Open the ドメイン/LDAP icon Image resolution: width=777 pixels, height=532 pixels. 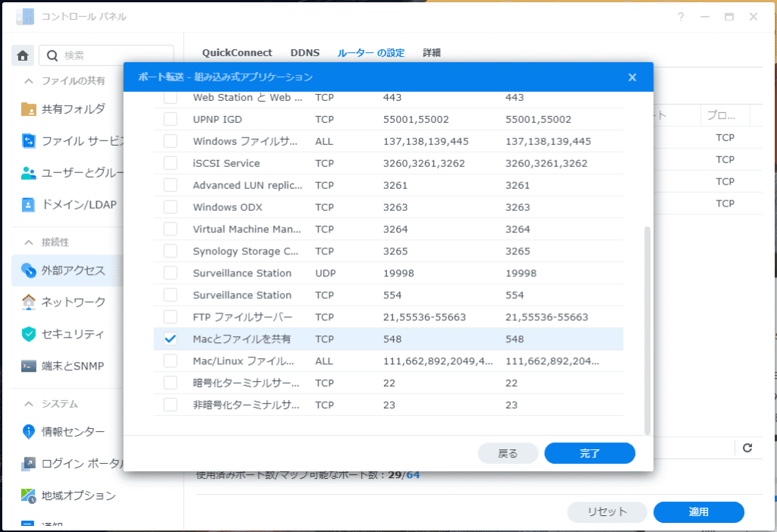tap(28, 205)
